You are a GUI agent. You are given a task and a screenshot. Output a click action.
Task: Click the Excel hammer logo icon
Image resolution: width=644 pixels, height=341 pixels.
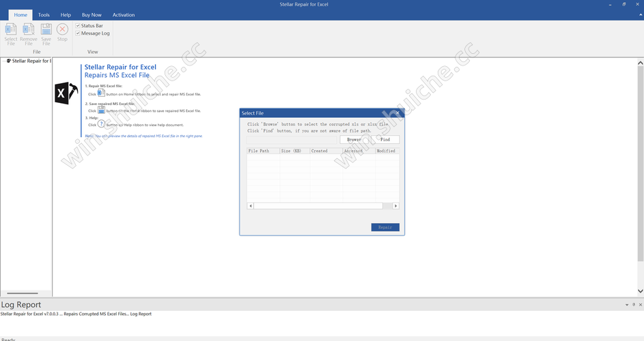[x=66, y=93]
